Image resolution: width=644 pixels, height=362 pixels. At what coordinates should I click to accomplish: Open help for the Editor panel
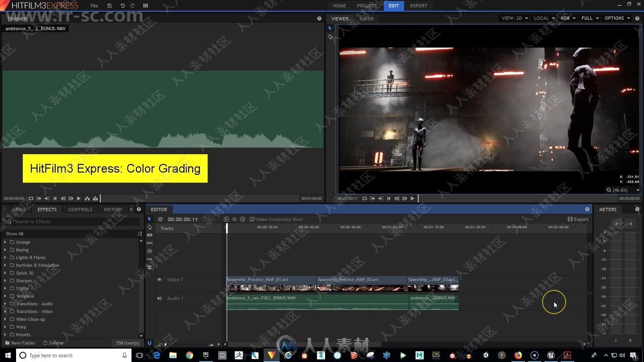(587, 210)
